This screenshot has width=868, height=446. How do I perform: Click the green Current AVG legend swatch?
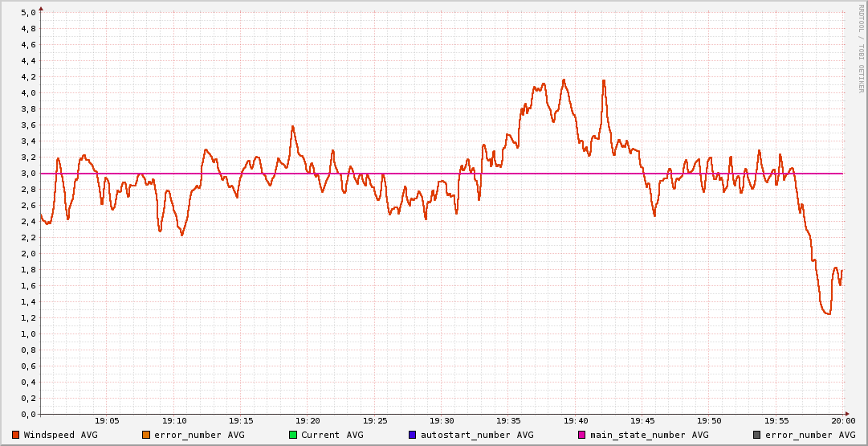click(x=293, y=435)
